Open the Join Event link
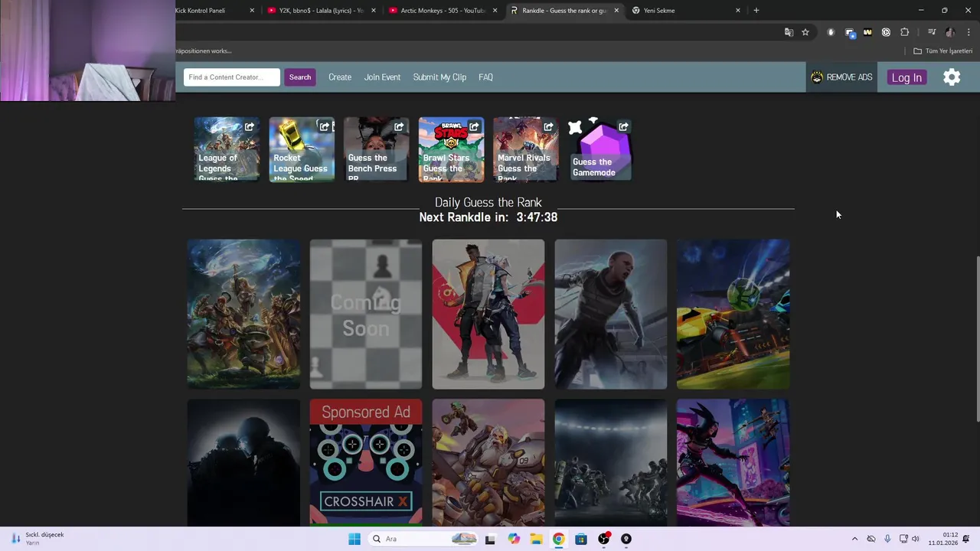 pos(382,77)
